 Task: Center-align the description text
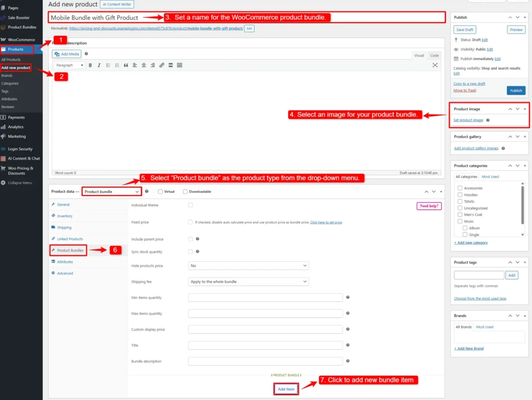click(x=144, y=65)
